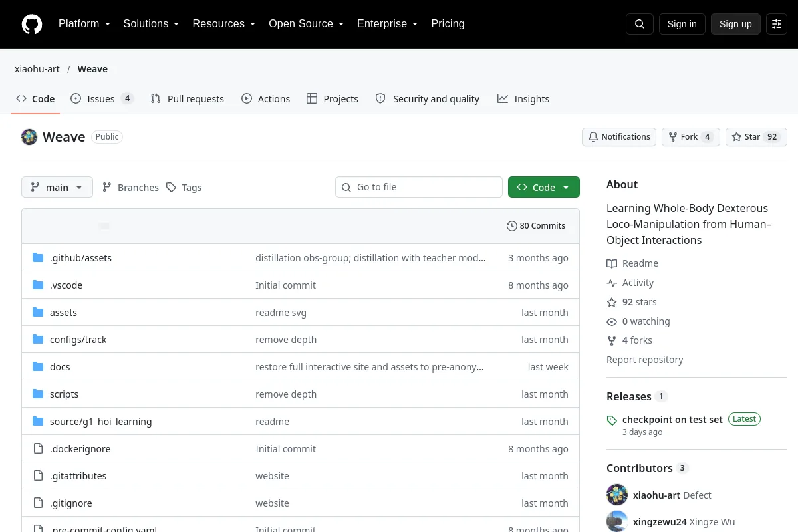Click the .dockerignore file icon
The image size is (798, 532).
(38, 449)
